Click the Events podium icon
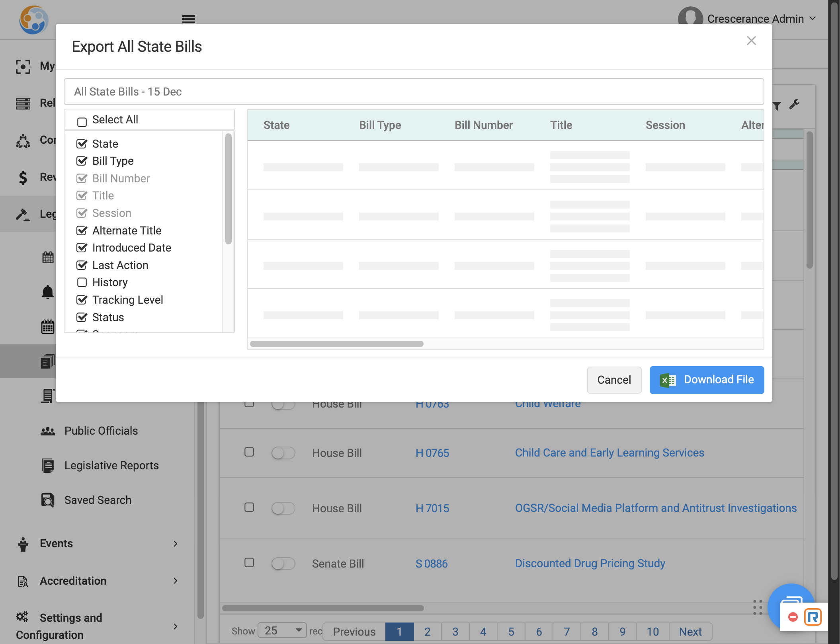Image resolution: width=840 pixels, height=644 pixels. [23, 544]
